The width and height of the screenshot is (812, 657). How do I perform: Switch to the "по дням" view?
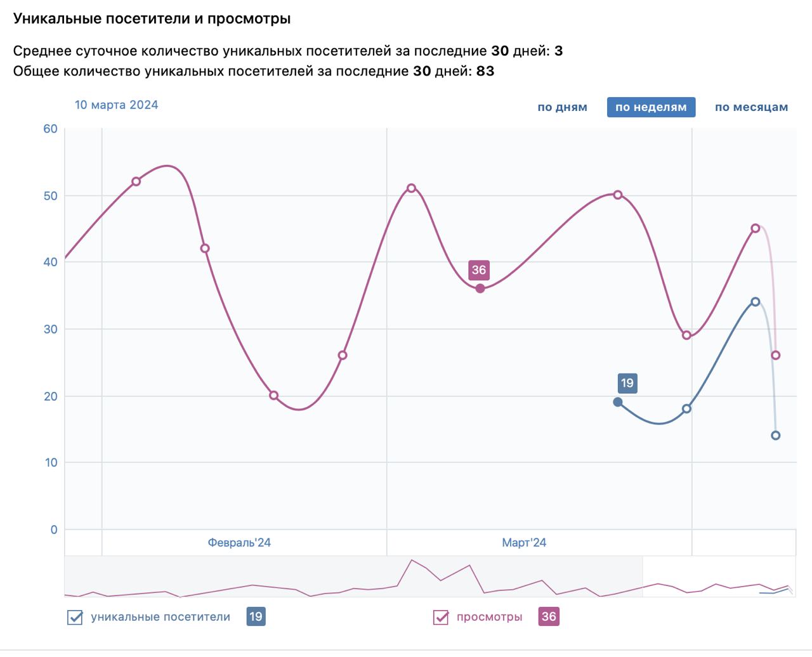562,107
